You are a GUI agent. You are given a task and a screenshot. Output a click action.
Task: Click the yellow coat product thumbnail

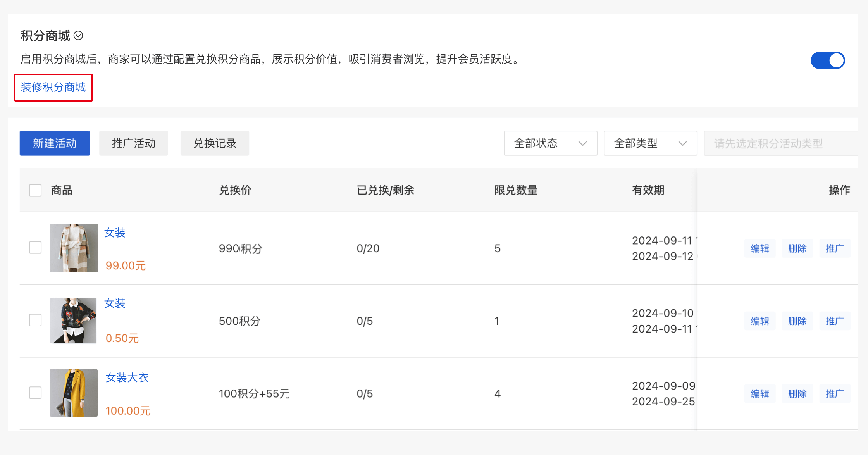(x=74, y=393)
